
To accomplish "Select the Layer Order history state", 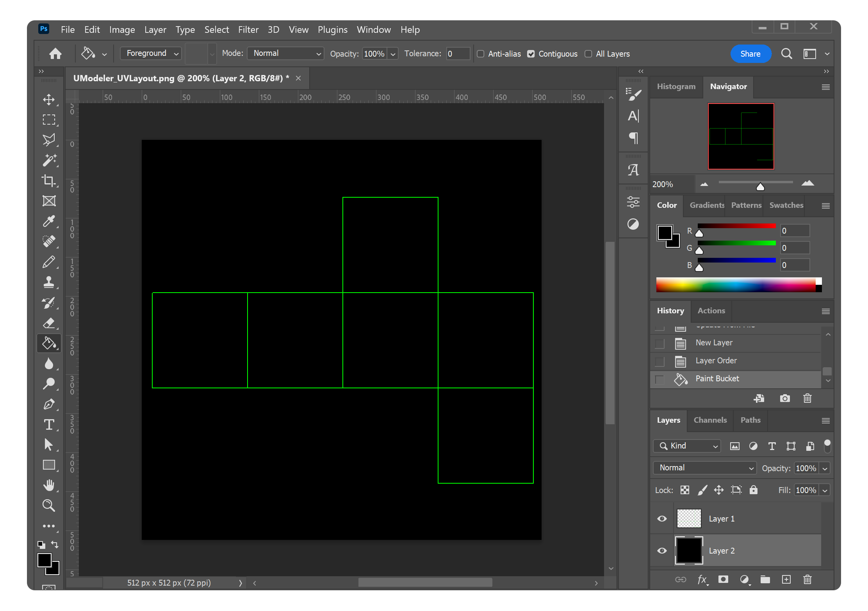I will coord(736,361).
